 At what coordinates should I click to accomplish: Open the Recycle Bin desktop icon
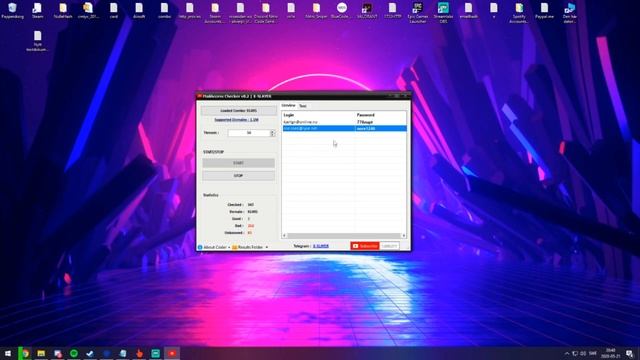click(12, 11)
